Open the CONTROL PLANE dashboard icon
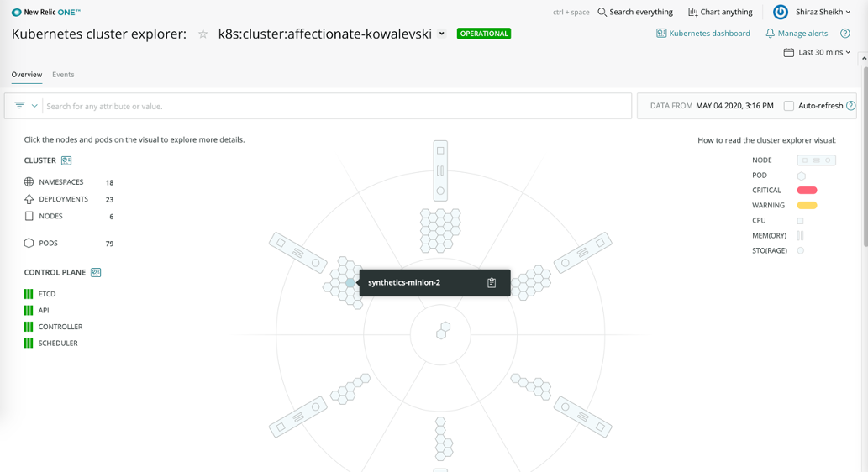 [x=96, y=272]
